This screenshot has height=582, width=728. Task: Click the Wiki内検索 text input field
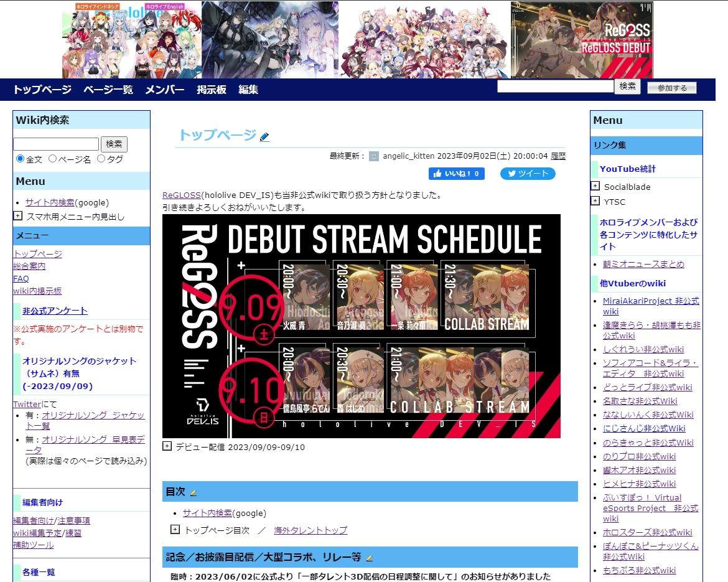[x=56, y=144]
